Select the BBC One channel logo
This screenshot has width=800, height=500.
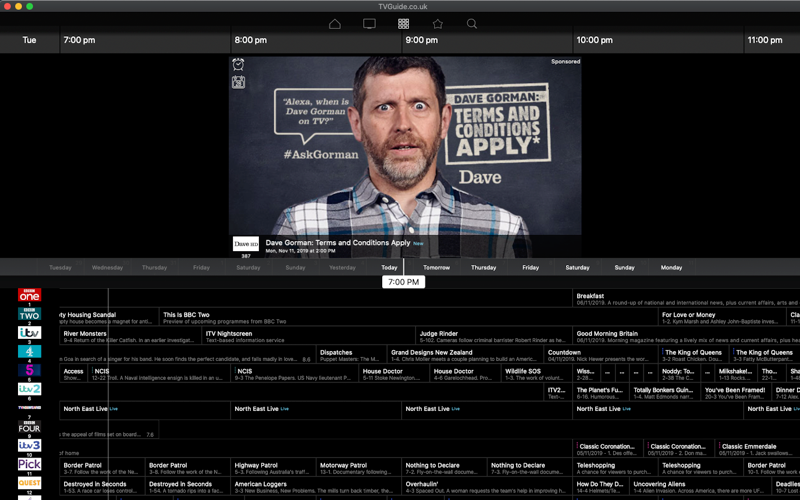pyautogui.click(x=30, y=295)
